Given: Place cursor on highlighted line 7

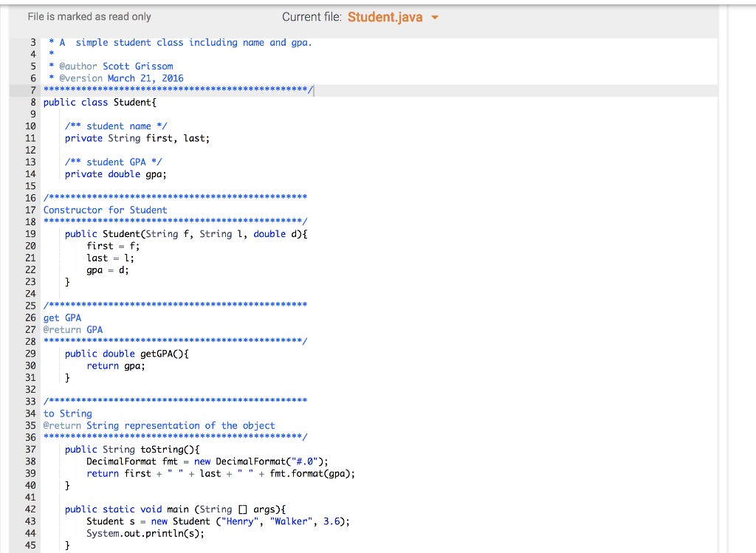Looking at the screenshot, I should coord(185,90).
